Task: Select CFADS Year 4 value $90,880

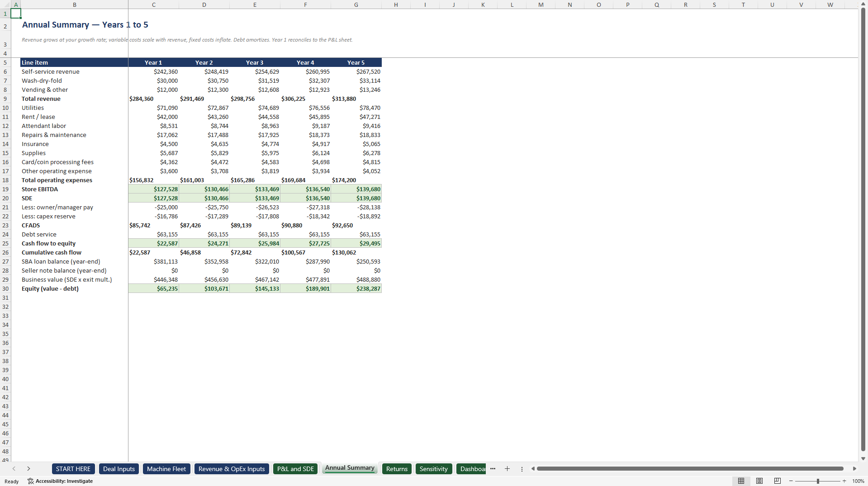Action: coord(305,225)
